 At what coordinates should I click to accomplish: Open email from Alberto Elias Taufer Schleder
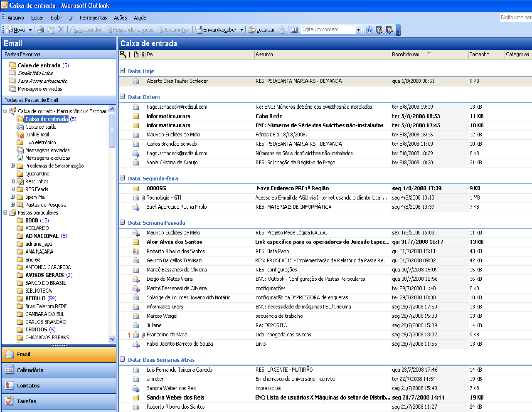(325, 81)
